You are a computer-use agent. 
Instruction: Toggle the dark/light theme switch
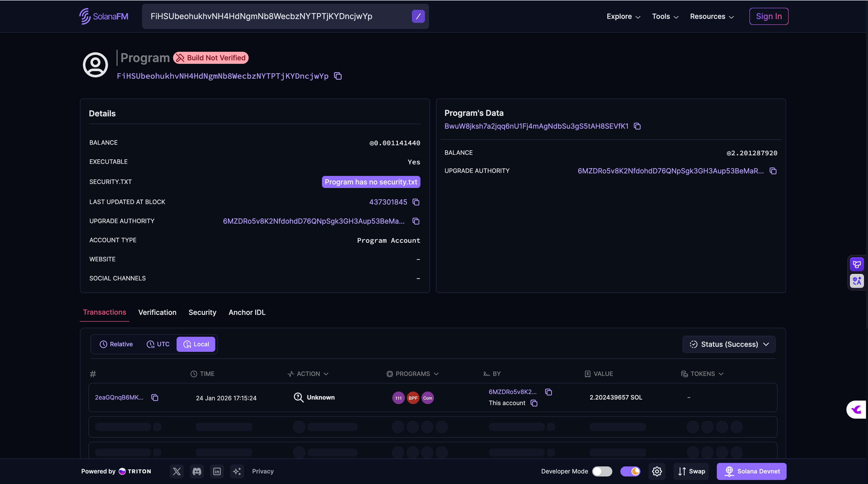[x=630, y=471]
